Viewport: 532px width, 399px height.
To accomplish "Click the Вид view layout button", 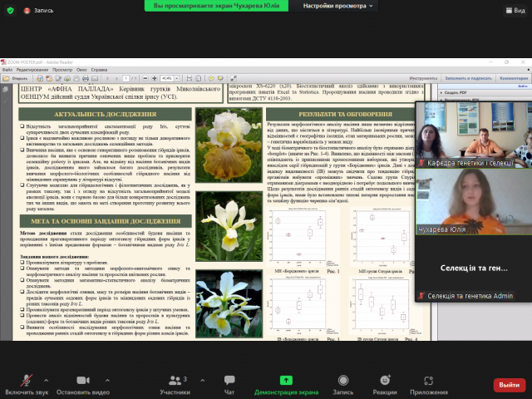I will coord(515,10).
